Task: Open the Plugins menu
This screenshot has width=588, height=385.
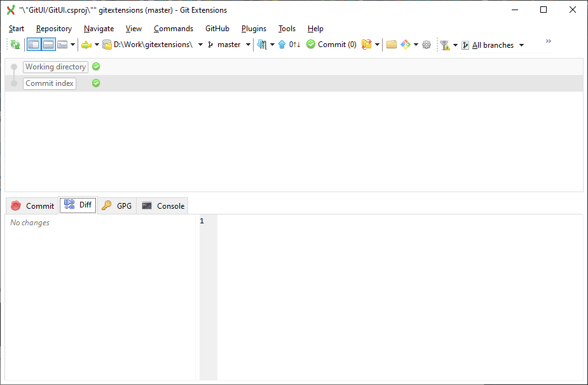Action: pos(254,29)
